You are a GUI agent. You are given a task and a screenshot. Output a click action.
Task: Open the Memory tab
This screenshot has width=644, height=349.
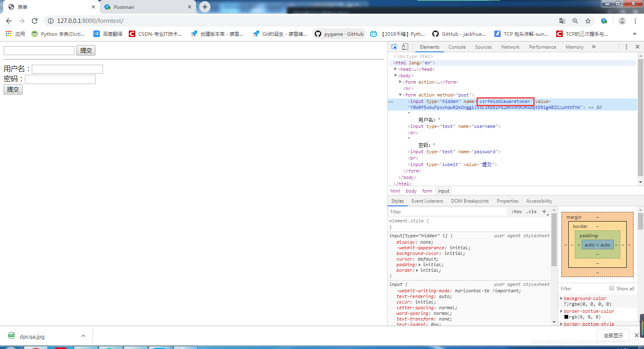(x=574, y=47)
